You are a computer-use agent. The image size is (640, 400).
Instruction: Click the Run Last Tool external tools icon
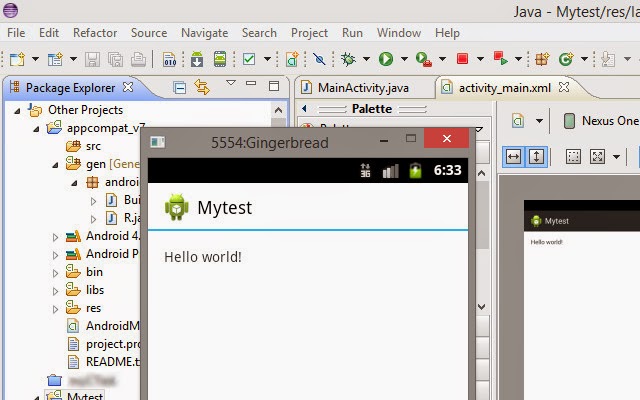423,59
